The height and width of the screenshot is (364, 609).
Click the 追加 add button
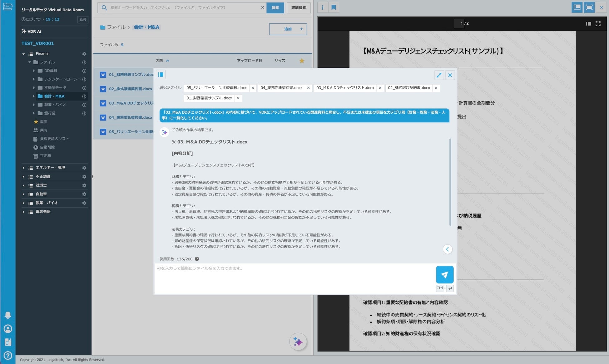click(x=288, y=29)
